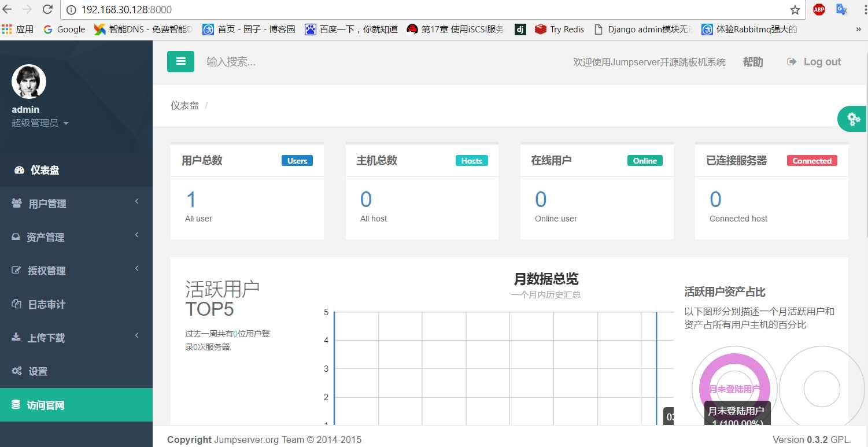The image size is (868, 447).
Task: Open 资产管理 menu in the sidebar
Action: [x=76, y=237]
